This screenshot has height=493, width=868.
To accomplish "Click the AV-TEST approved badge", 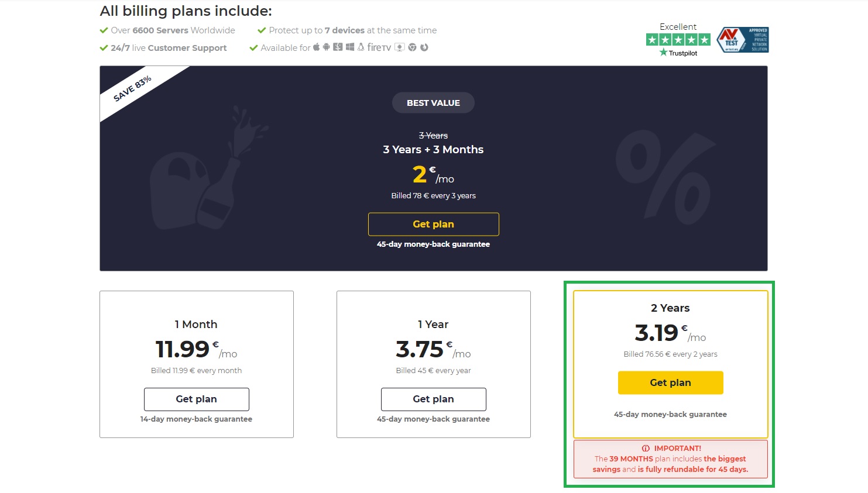I will pyautogui.click(x=743, y=40).
